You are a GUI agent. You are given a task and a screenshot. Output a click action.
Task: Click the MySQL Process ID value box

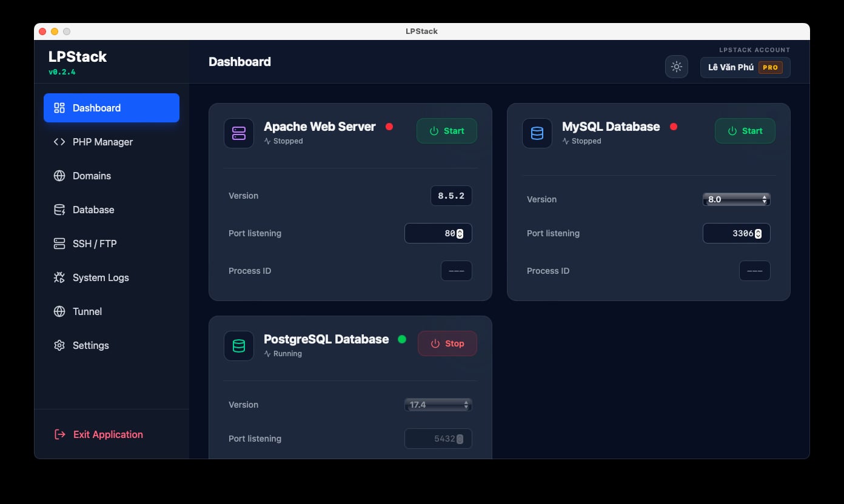pyautogui.click(x=755, y=271)
